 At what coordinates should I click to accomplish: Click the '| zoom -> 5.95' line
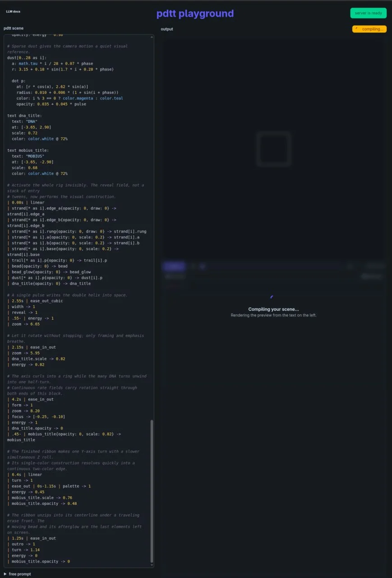pos(23,354)
